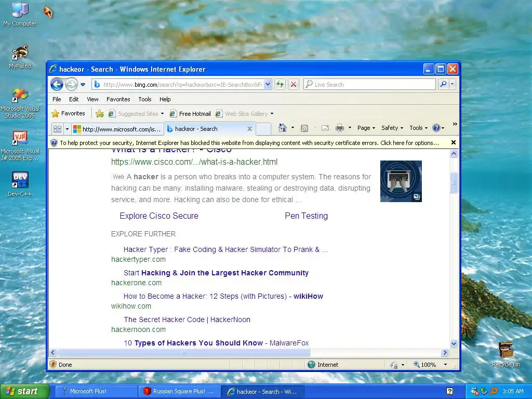Open Suggested Sites in favorites bar
The image size is (532, 399).
pyautogui.click(x=136, y=114)
